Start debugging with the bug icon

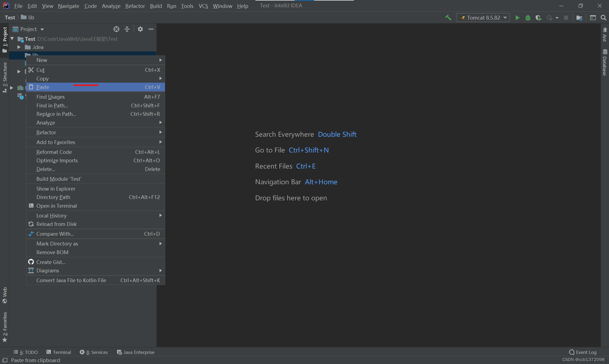point(528,18)
